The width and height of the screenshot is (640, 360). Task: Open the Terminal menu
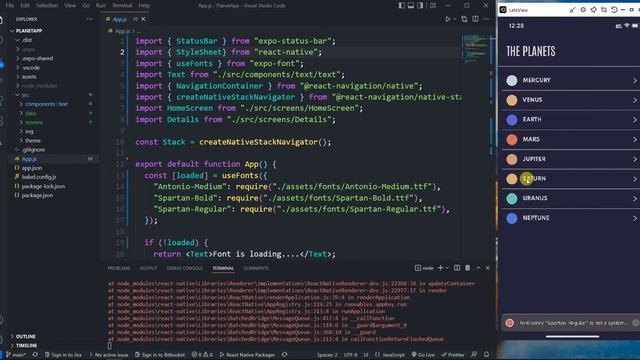pos(122,6)
